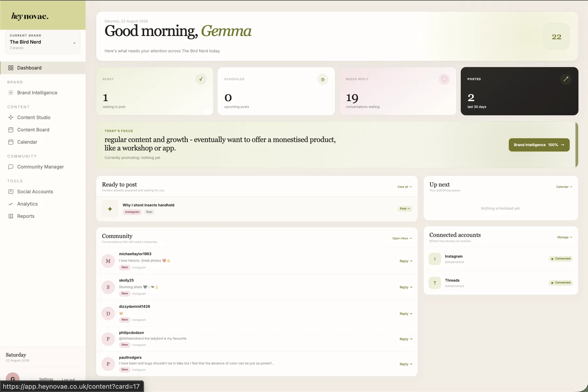This screenshot has height=392, width=588.
Task: Open the Scheduled 0 upcoming posts card
Action: [x=276, y=91]
